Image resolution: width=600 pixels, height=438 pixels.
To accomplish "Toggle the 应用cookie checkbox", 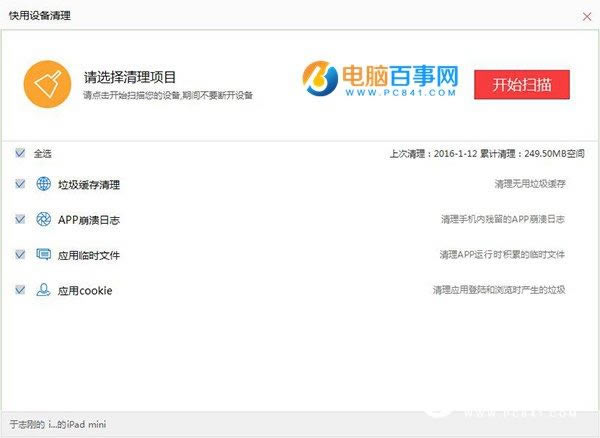I will (20, 290).
